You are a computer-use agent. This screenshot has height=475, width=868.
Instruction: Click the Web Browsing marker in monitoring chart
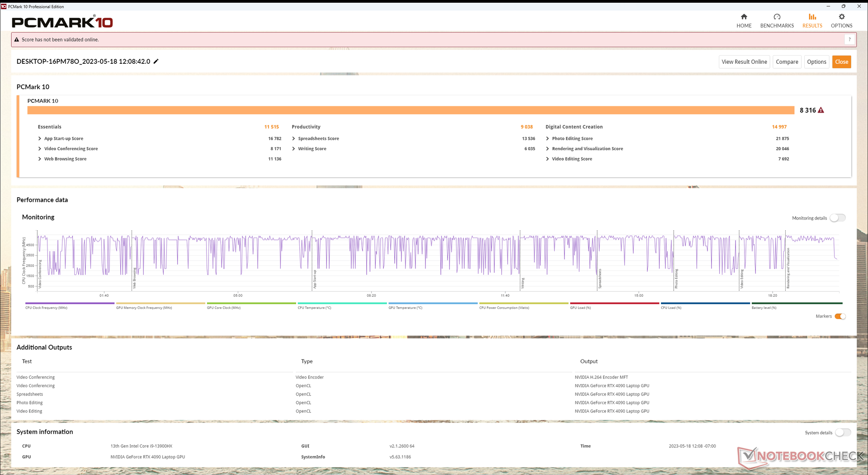134,278
